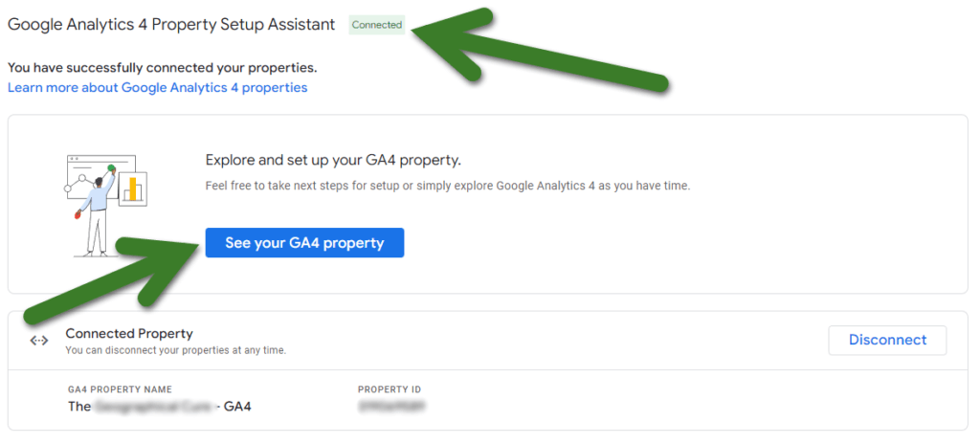Click the green Connected status badge

click(377, 25)
